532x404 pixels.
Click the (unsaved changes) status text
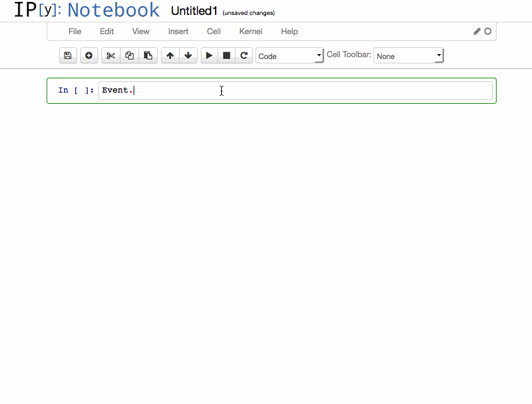click(249, 13)
